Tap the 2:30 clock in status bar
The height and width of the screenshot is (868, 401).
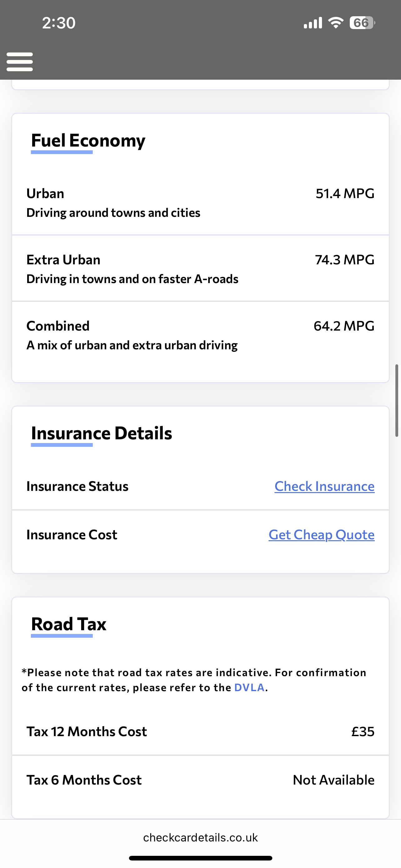coord(59,23)
